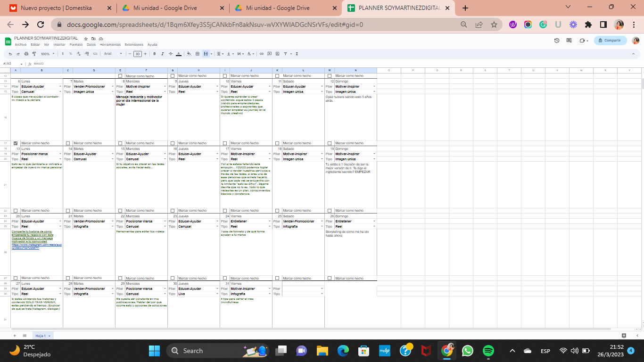
Task: Check Marcar como hecho above Jueves 9
Action: click(x=173, y=76)
